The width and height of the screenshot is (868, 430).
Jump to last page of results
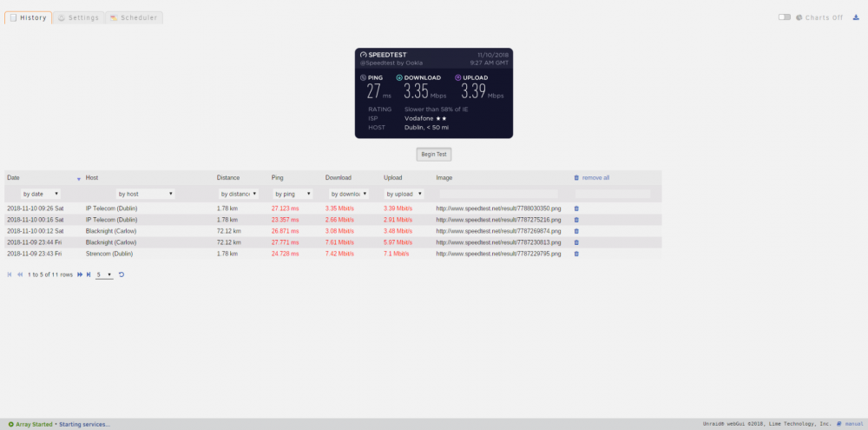(89, 275)
